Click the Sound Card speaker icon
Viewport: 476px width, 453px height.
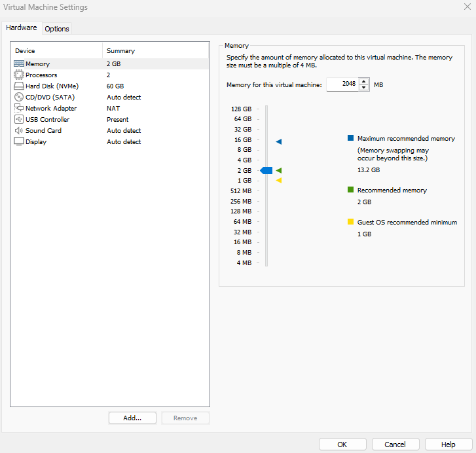point(19,130)
